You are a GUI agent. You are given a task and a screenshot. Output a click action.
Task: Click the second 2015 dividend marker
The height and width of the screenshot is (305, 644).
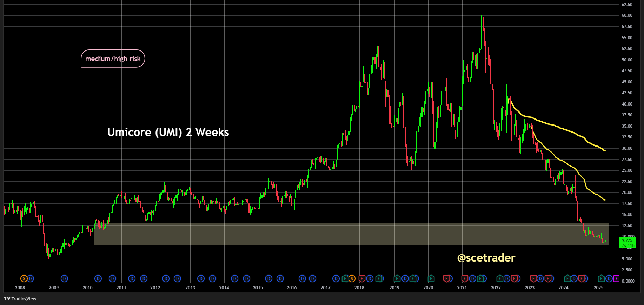[x=280, y=279]
